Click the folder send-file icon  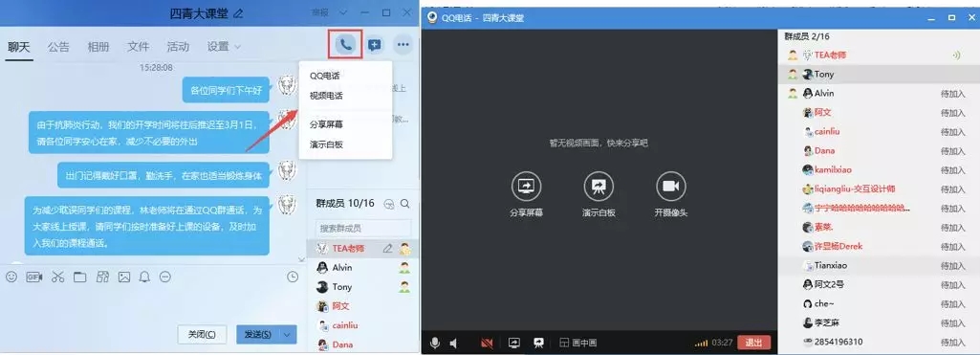coord(80,277)
